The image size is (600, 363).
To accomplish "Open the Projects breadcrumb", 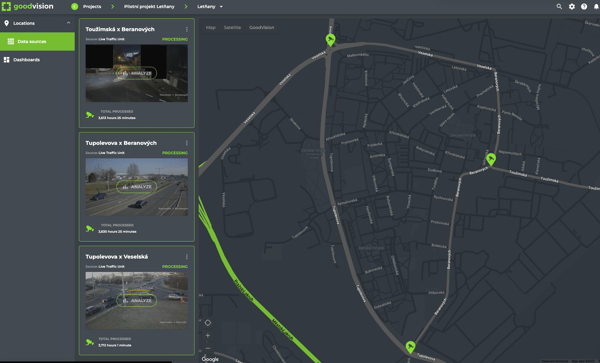I will (x=92, y=7).
